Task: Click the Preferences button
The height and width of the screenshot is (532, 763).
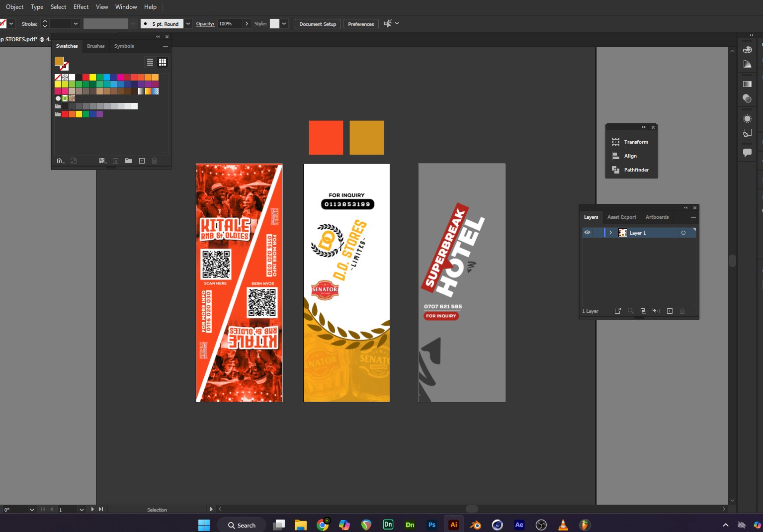Action: click(x=361, y=24)
